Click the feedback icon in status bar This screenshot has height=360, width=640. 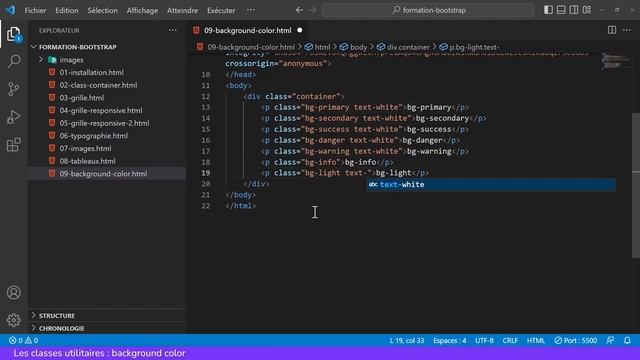(610, 340)
